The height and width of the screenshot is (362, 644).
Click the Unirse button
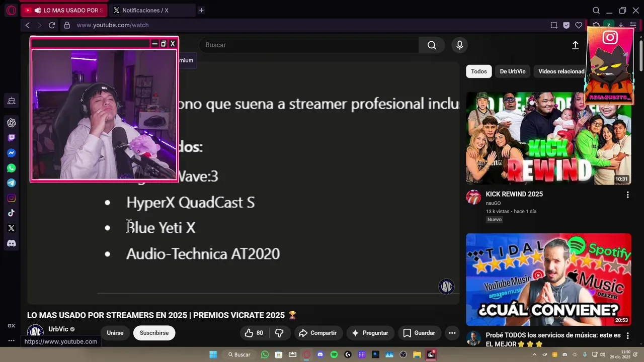(x=115, y=333)
